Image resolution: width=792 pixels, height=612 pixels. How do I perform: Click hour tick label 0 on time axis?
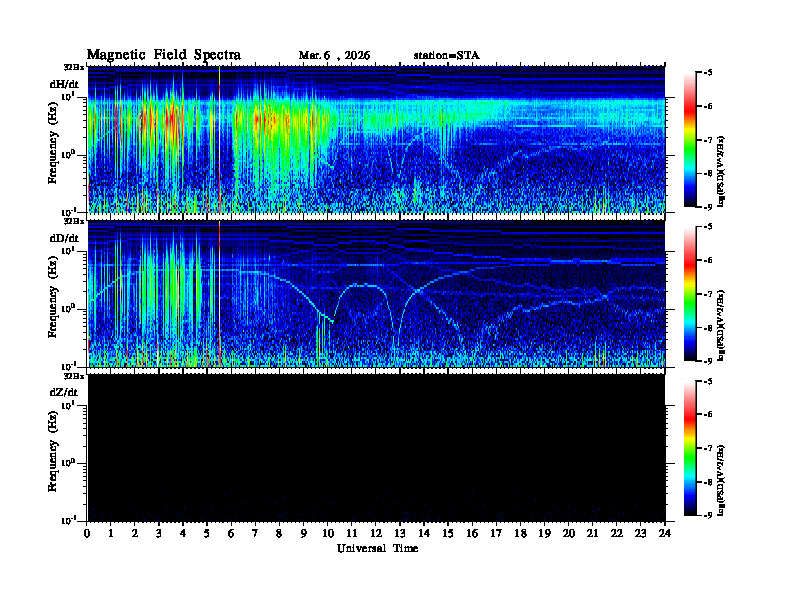[x=87, y=534]
